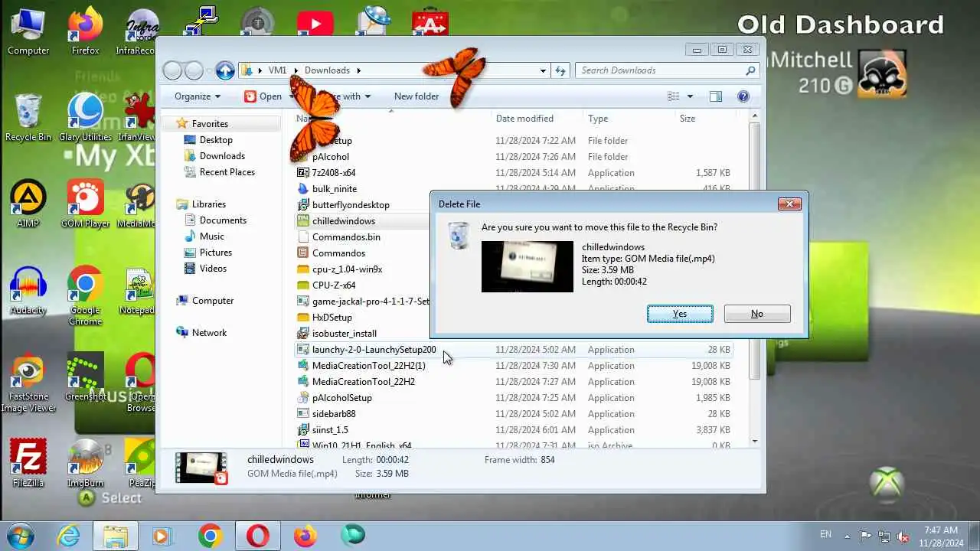
Task: Open the Organize menu
Action: tap(198, 96)
